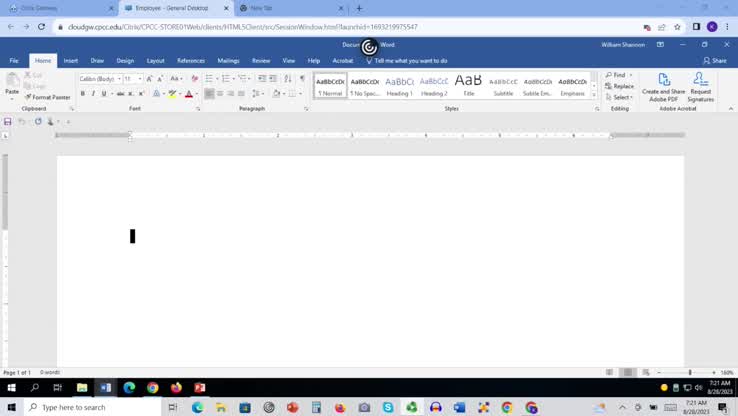Open the Line and Paragraph Spacing dropdown

258,94
